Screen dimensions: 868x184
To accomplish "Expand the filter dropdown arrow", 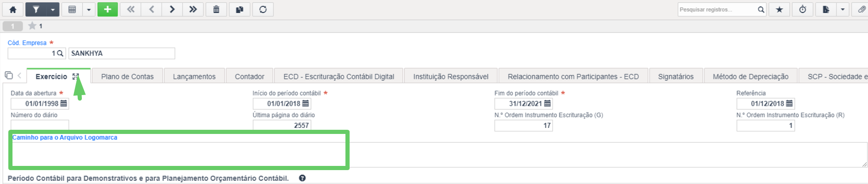I will point(53,9).
